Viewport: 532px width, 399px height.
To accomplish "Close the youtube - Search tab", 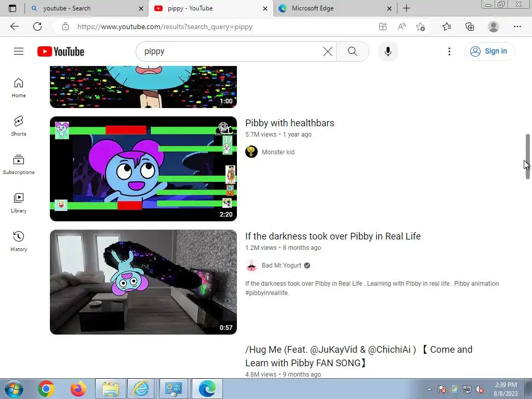I will coord(141,8).
